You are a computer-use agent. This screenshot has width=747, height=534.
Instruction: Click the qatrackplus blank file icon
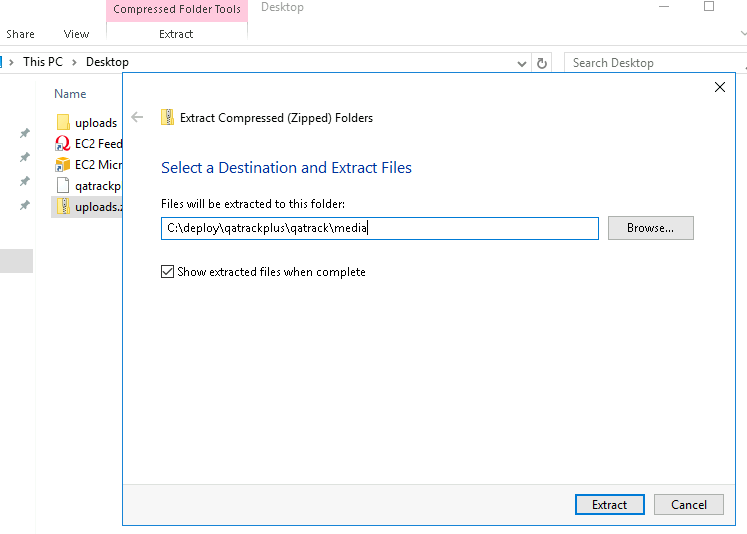point(63,185)
